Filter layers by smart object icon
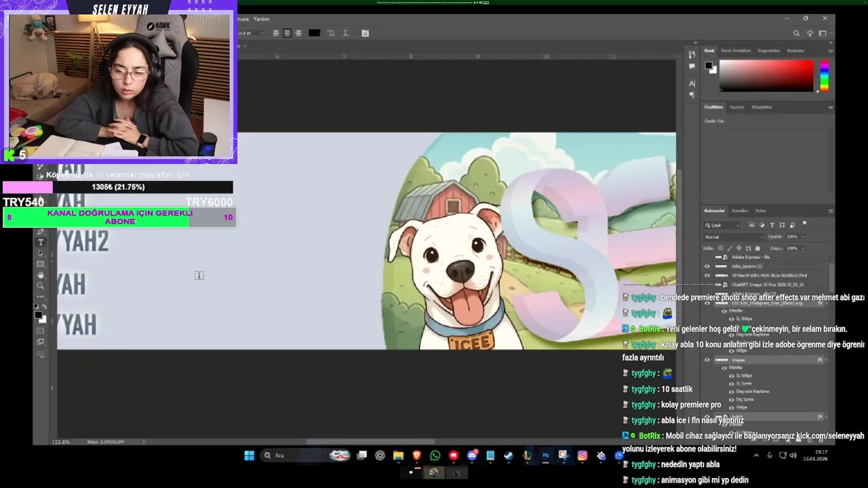 (792, 225)
